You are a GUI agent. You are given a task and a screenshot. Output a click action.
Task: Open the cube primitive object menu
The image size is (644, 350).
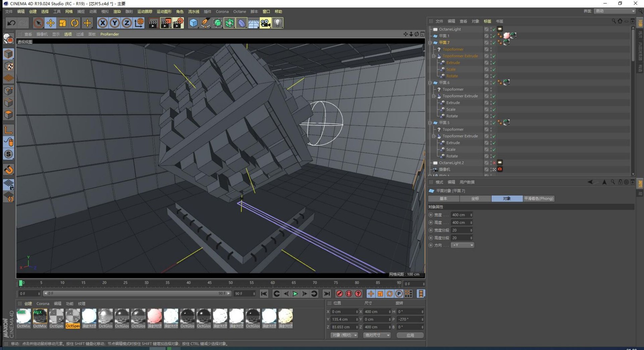(193, 23)
